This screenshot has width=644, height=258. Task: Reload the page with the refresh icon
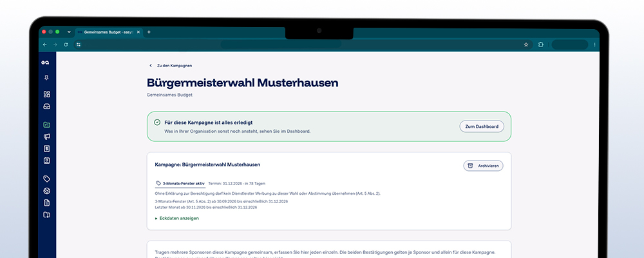tap(66, 45)
